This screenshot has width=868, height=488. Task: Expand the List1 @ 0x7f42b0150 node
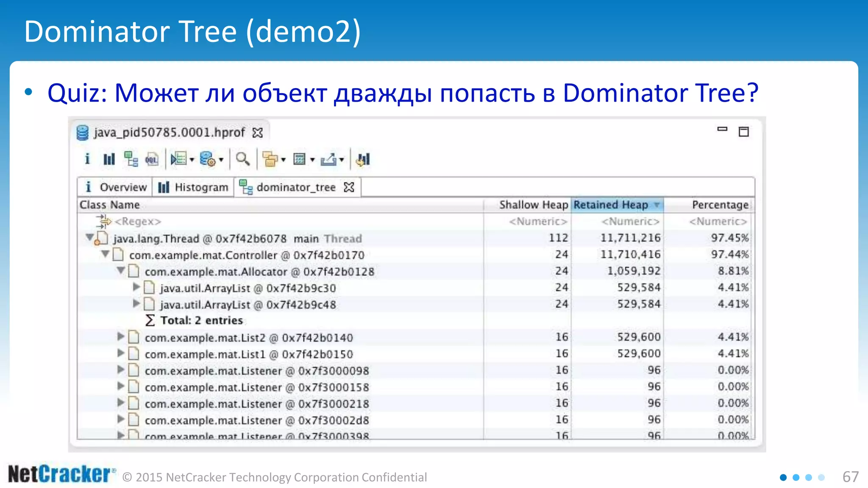pos(121,353)
